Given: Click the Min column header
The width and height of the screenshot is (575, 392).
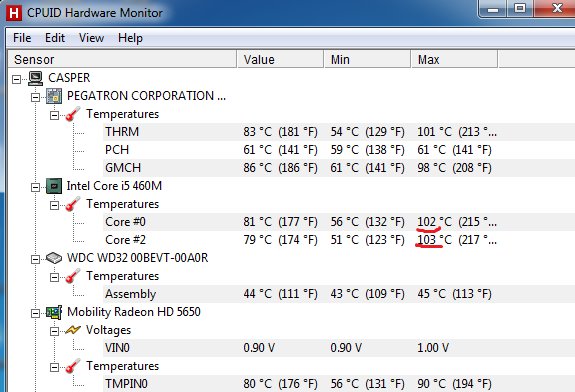Looking at the screenshot, I should click(367, 59).
